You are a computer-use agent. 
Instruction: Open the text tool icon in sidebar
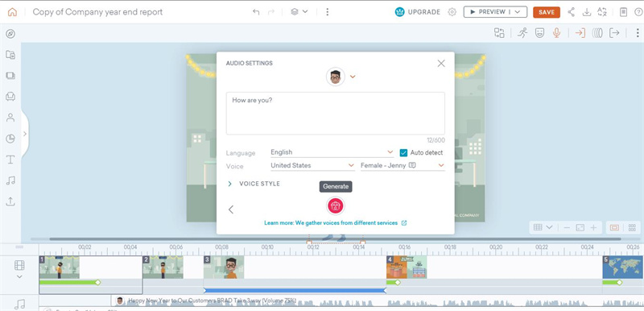(x=10, y=160)
